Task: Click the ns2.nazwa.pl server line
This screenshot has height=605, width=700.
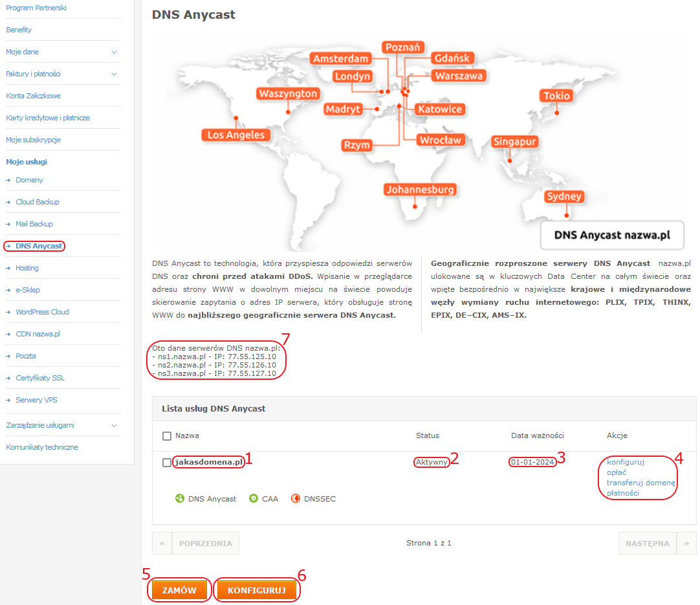Action: (214, 365)
